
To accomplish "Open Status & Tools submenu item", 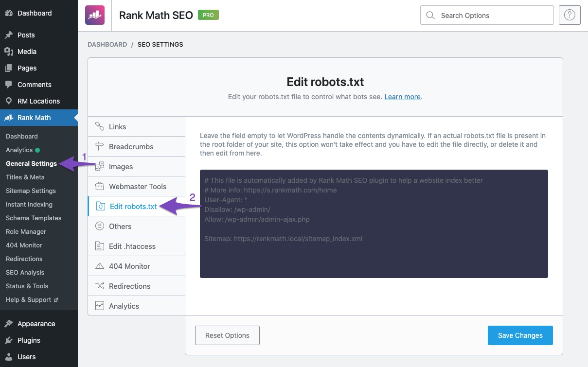I will [27, 286].
